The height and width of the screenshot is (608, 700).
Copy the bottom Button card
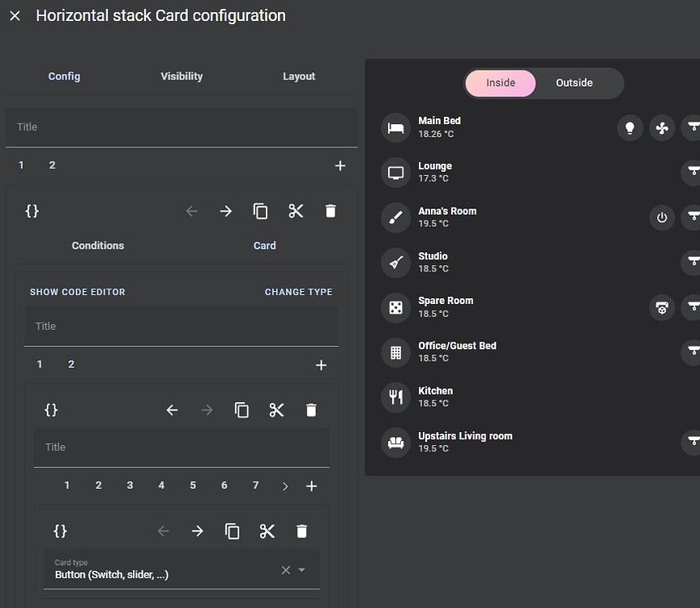[233, 531]
